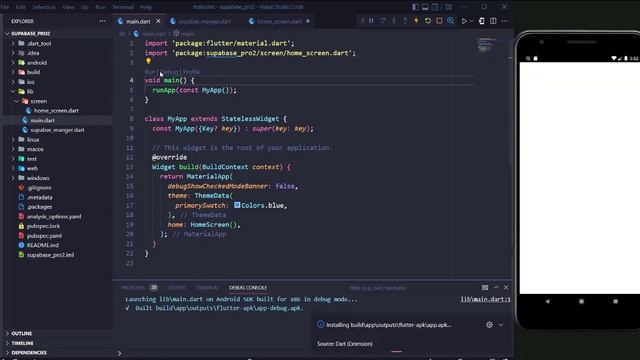Open the Selection menu

pos(44,7)
